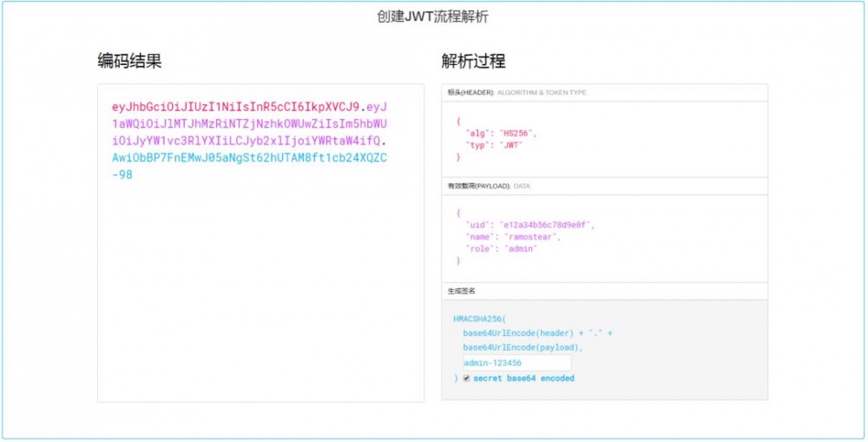Image resolution: width=868 pixels, height=442 pixels.
Task: Click the "alg": "HS256" line
Action: tap(502, 134)
